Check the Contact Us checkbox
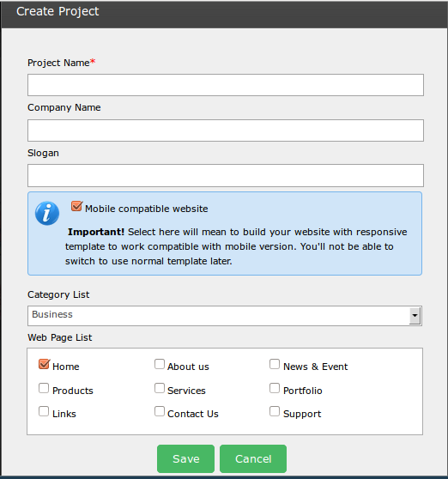 click(160, 411)
